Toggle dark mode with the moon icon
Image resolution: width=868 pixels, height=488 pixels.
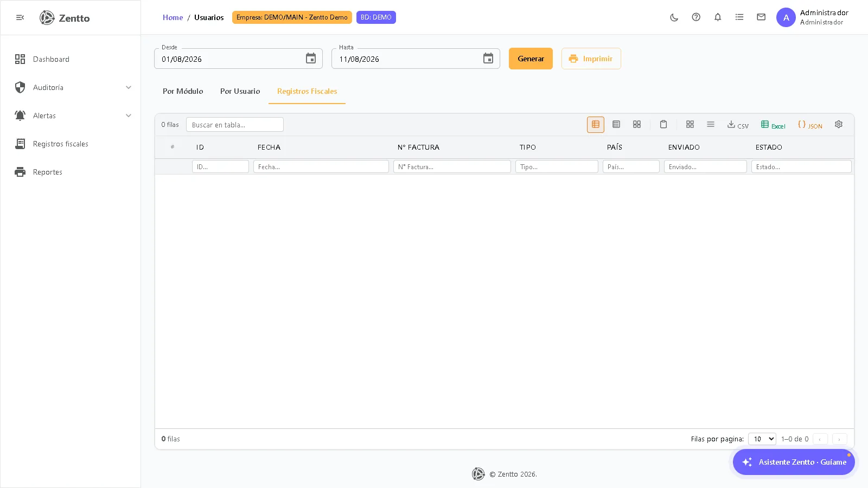pos(674,17)
